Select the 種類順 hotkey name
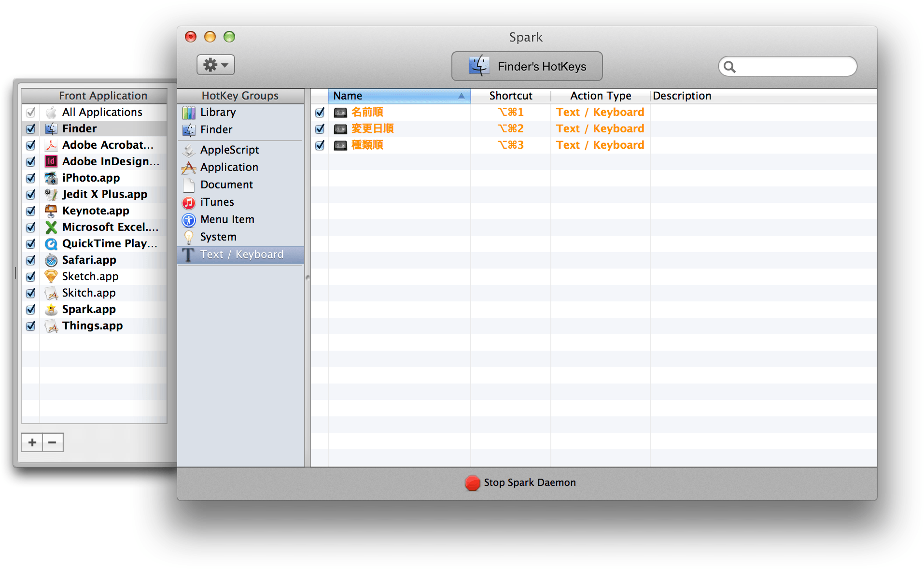This screenshot has width=924, height=569. click(367, 145)
